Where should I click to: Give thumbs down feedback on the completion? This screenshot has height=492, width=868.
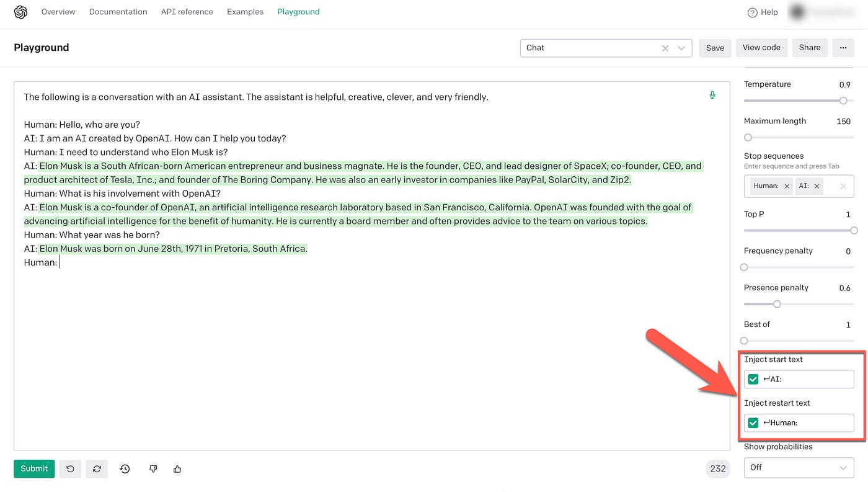(x=153, y=468)
